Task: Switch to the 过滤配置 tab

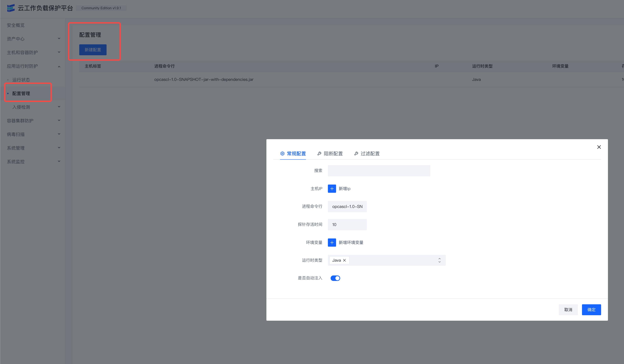Action: click(367, 154)
